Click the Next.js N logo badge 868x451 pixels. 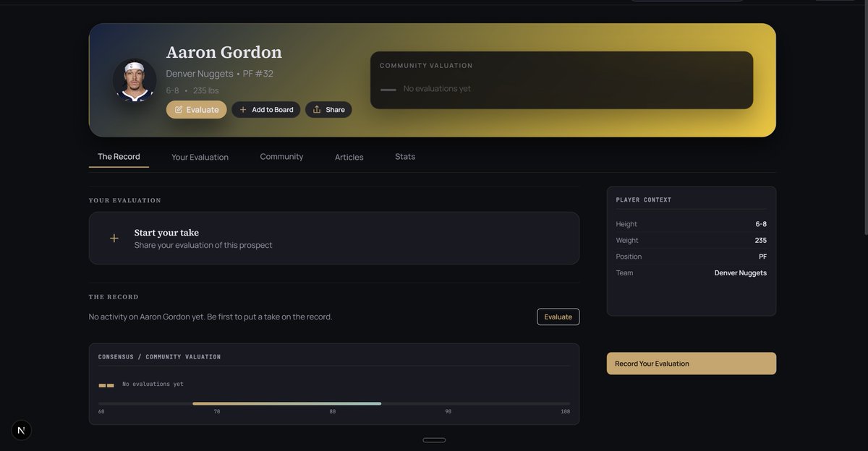coord(21,430)
